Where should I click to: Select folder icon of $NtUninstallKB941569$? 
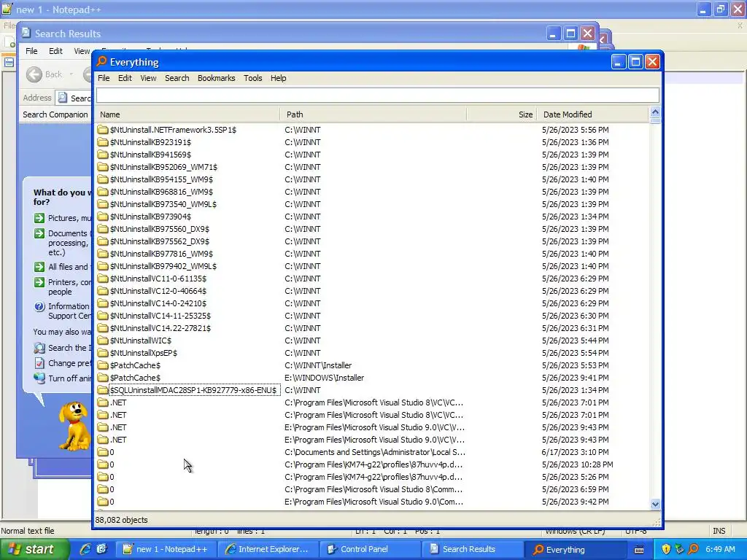click(x=102, y=155)
